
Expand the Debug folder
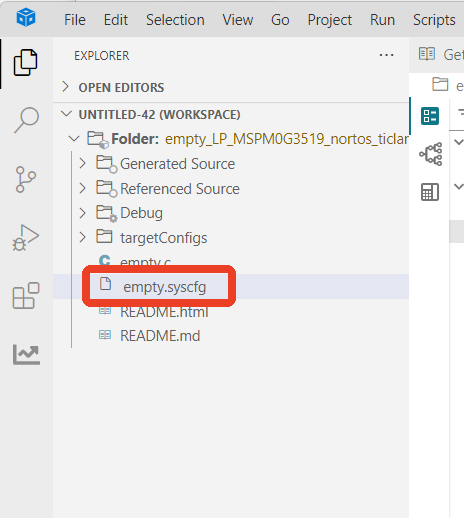[82, 213]
